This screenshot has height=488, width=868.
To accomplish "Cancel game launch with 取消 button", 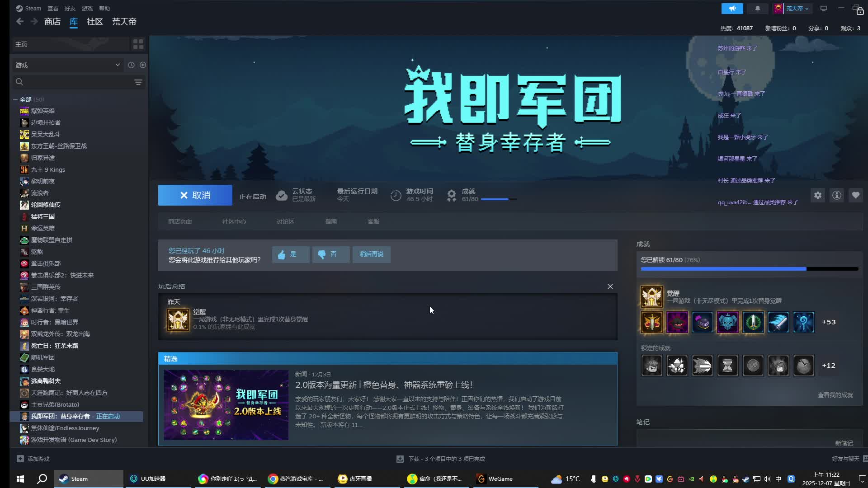I will (195, 195).
